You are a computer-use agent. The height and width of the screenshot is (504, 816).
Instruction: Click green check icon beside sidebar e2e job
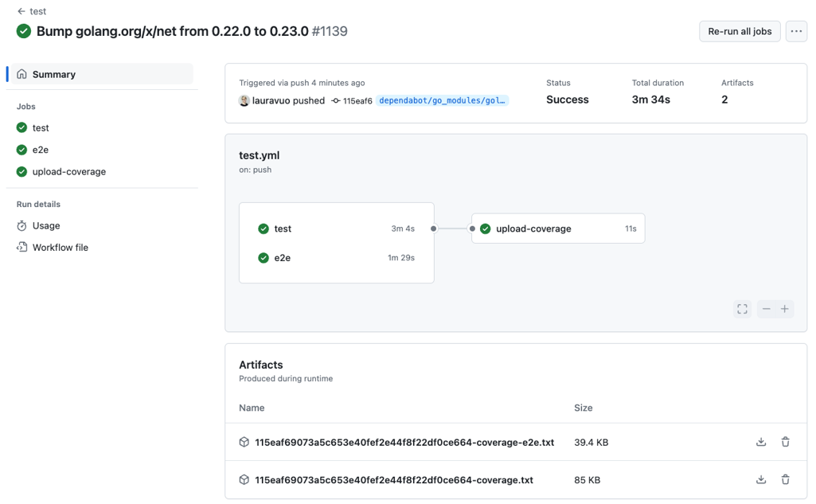click(x=21, y=150)
